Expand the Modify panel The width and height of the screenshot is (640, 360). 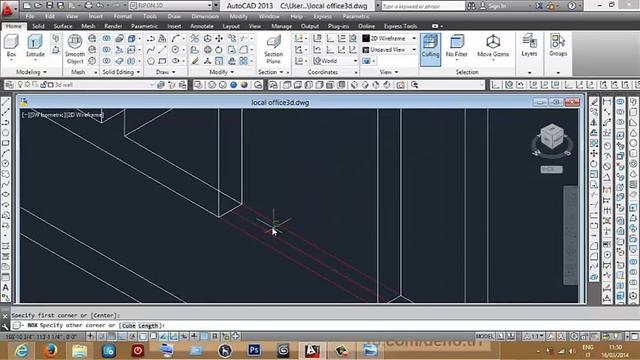(222, 72)
